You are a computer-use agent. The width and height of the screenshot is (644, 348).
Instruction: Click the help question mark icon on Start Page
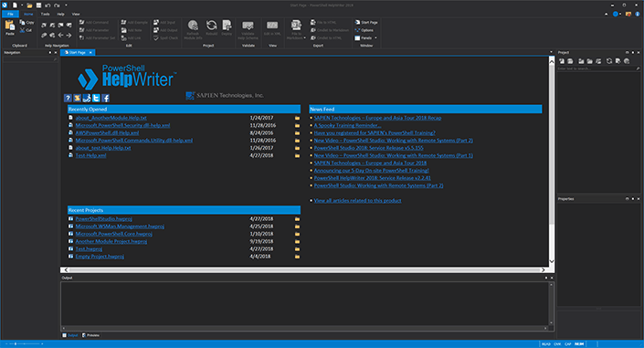coord(68,98)
